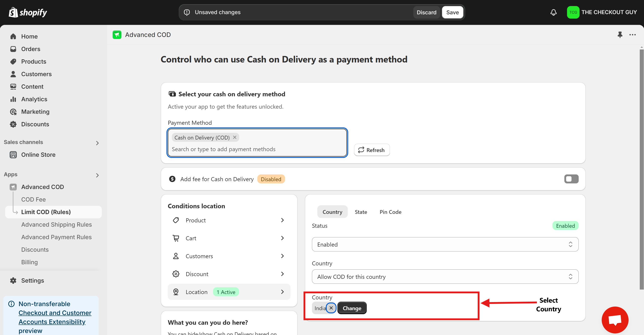Viewport: 644px width, 335px height.
Task: Open Analytics from sidebar
Action: click(x=34, y=99)
